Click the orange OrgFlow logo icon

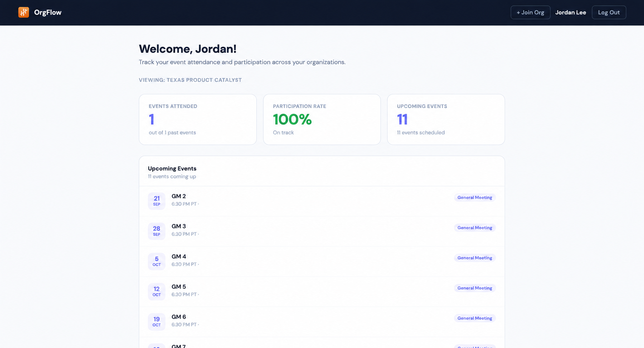pos(23,12)
